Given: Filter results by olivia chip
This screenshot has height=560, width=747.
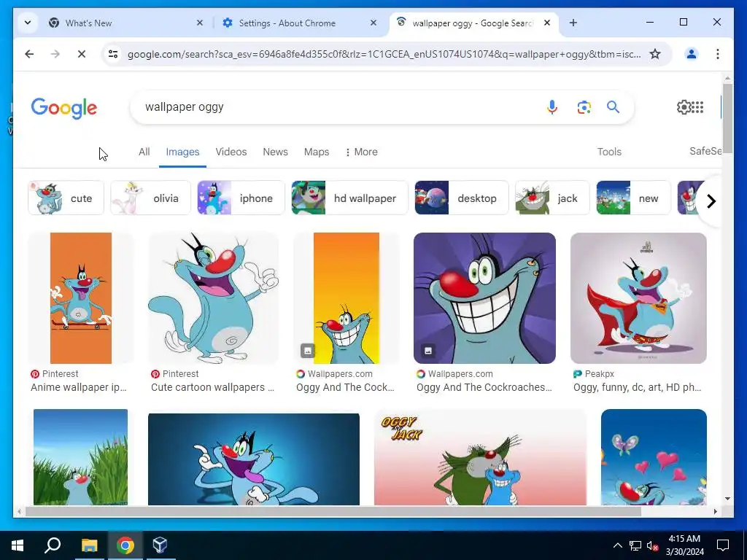Looking at the screenshot, I should (x=151, y=198).
